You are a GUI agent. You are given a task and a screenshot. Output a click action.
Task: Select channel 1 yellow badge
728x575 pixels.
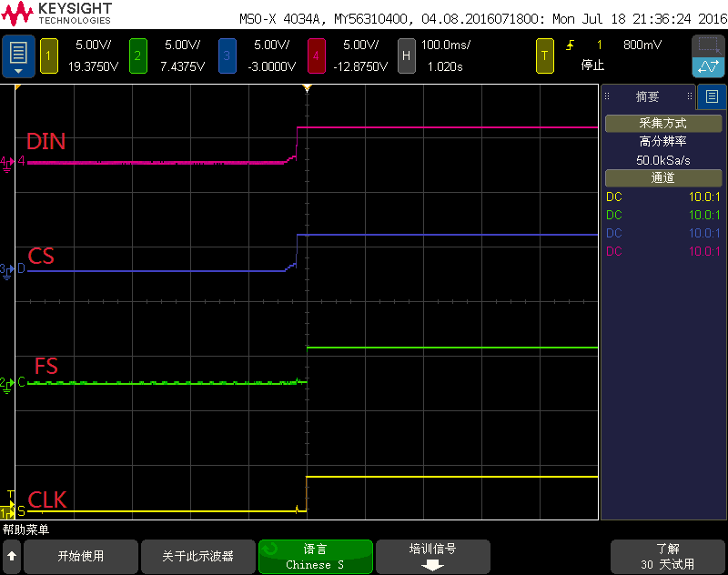pyautogui.click(x=49, y=56)
